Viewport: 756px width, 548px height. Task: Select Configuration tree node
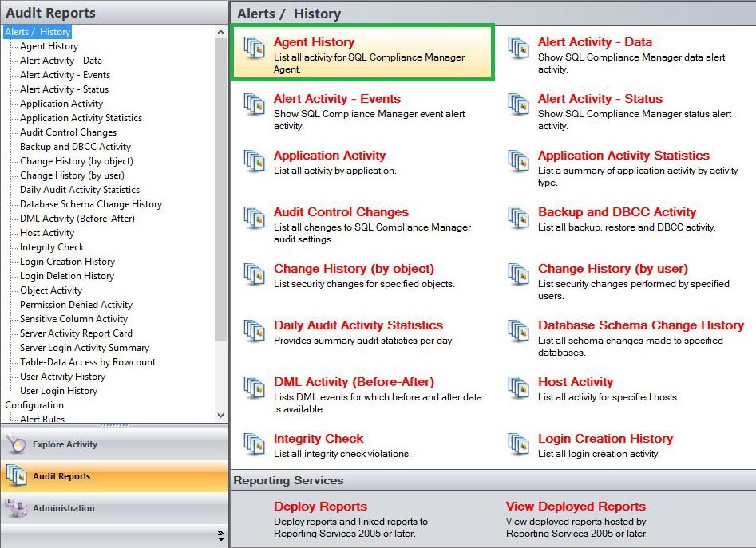[34, 405]
